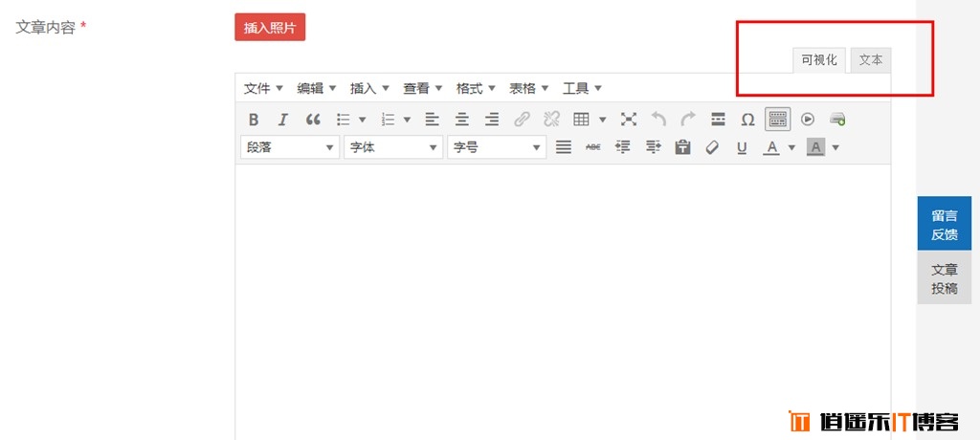Click the 留言反馈 side button
The width and height of the screenshot is (980, 440).
(x=944, y=224)
